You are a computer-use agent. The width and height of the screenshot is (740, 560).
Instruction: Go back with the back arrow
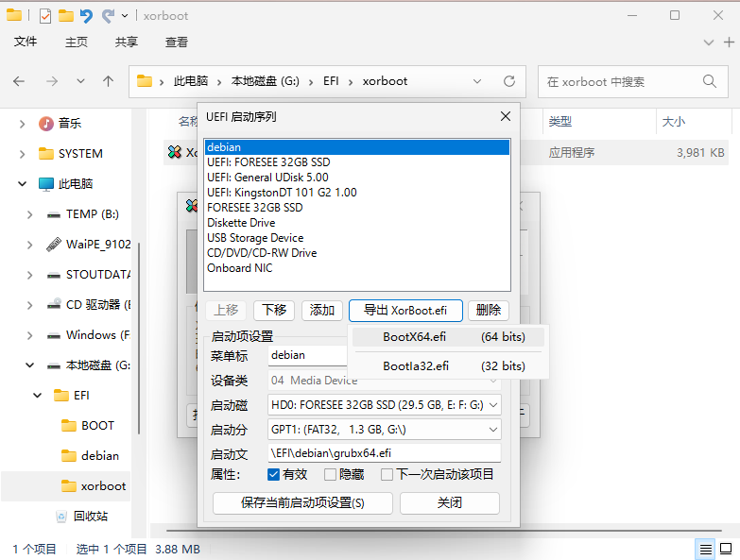(19, 81)
